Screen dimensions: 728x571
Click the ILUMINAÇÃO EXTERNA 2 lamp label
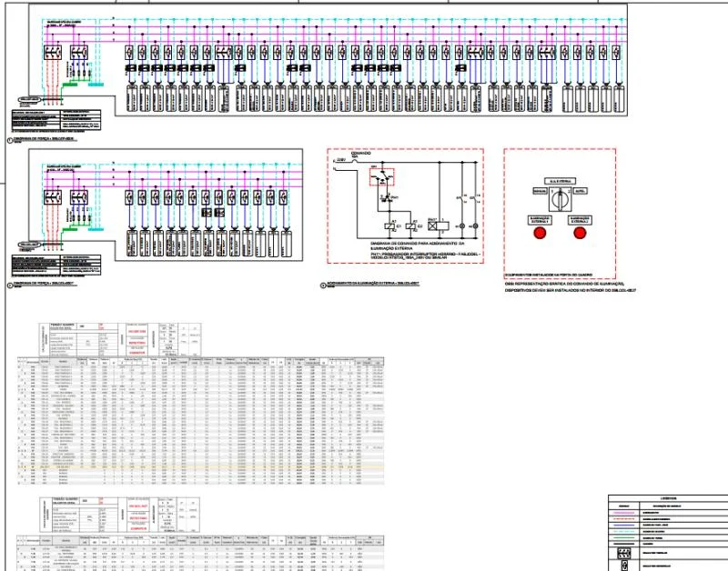581,219
